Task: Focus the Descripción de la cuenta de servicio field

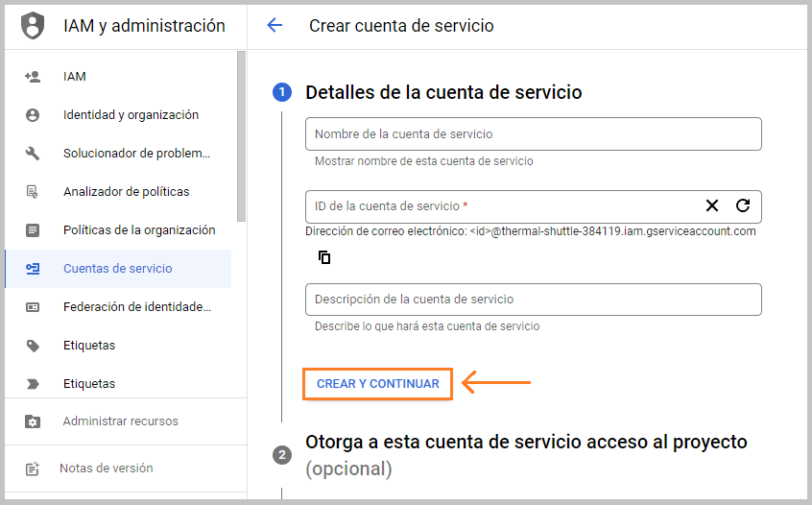Action: [x=534, y=300]
